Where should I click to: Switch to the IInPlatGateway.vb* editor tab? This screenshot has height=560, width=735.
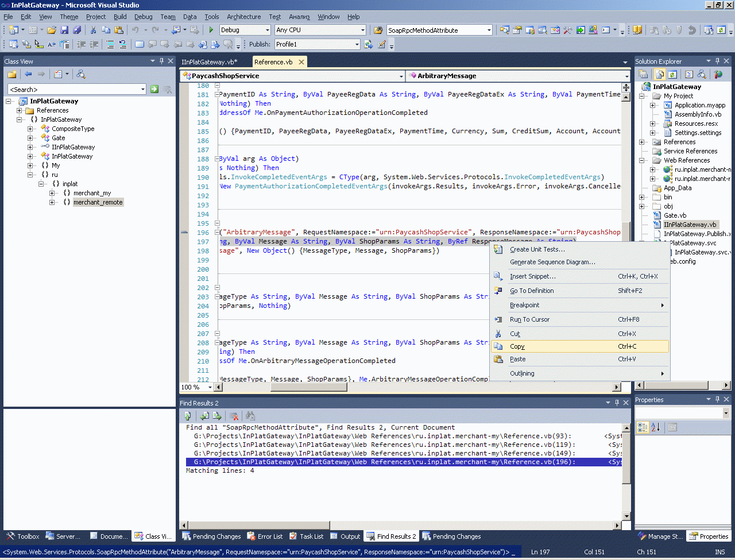[209, 62]
